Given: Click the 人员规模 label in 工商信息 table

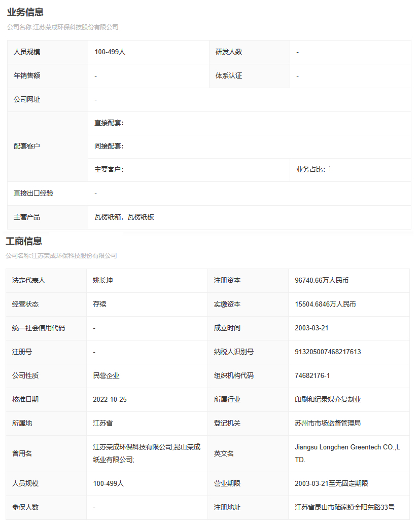Looking at the screenshot, I should (x=25, y=483).
